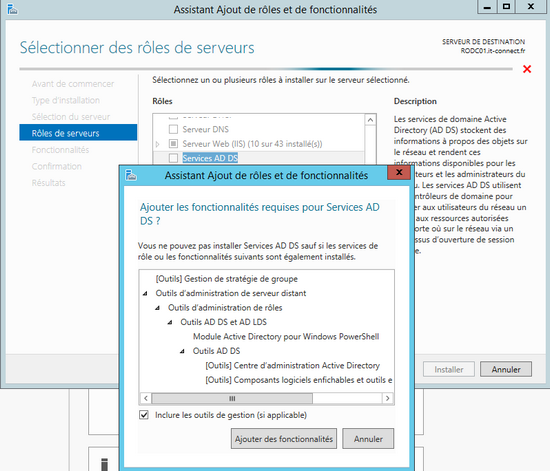Collapse Outils AD DS et AD LDS node
This screenshot has height=471, width=550.
click(x=170, y=322)
